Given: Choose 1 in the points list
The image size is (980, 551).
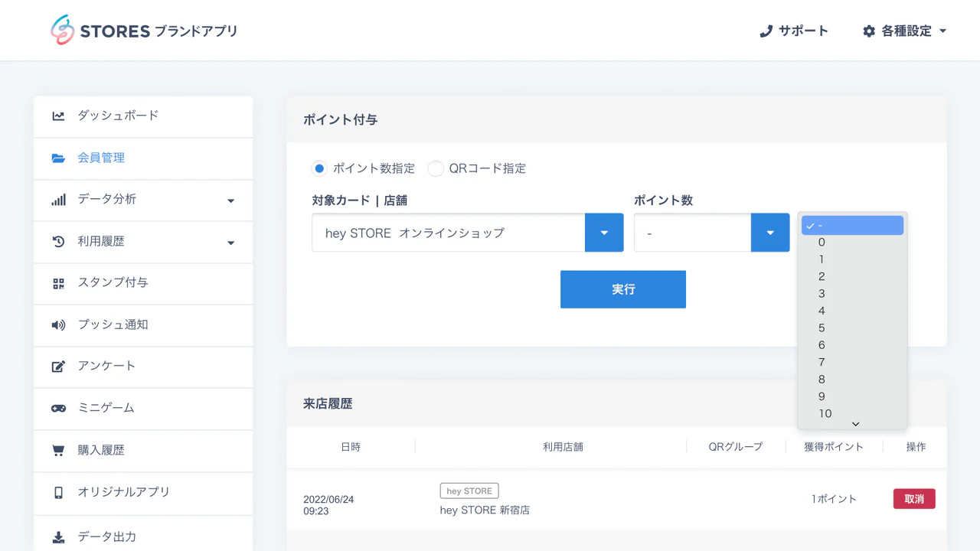Looking at the screenshot, I should click(852, 259).
